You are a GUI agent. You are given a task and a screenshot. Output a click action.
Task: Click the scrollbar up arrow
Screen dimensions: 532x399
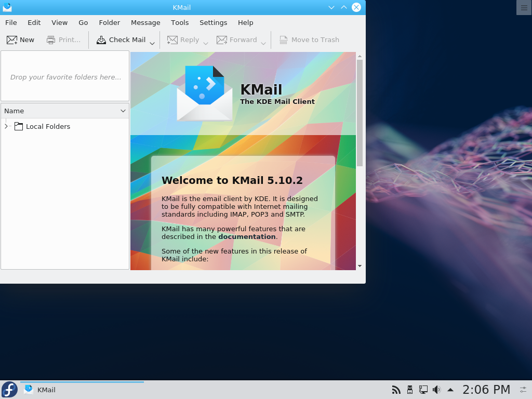pyautogui.click(x=360, y=56)
